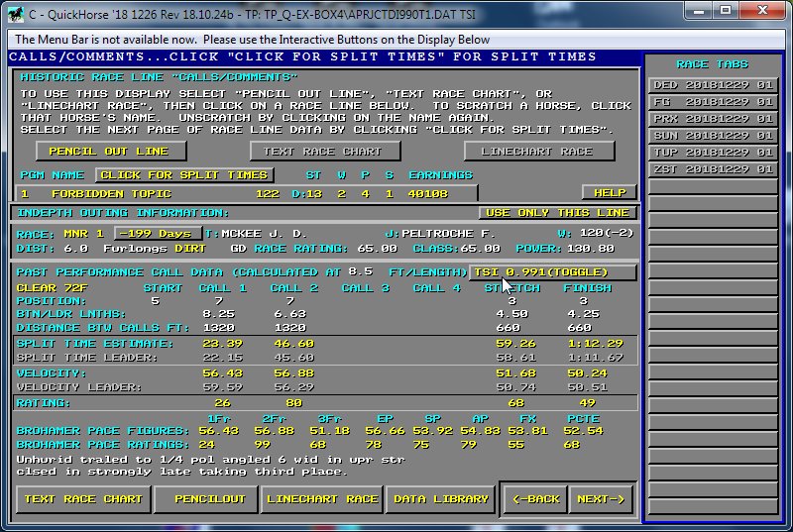Click the RACE RATING value 65.00
Image resolution: width=793 pixels, height=532 pixels.
378,249
